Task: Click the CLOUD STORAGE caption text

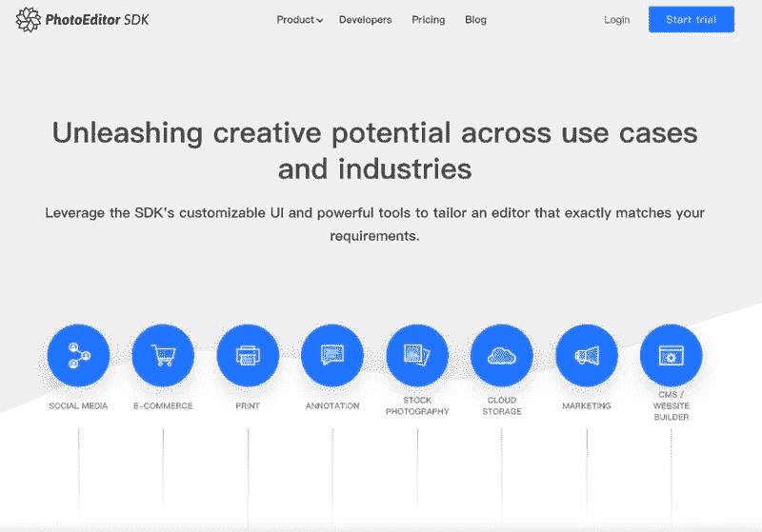Action: point(502,406)
